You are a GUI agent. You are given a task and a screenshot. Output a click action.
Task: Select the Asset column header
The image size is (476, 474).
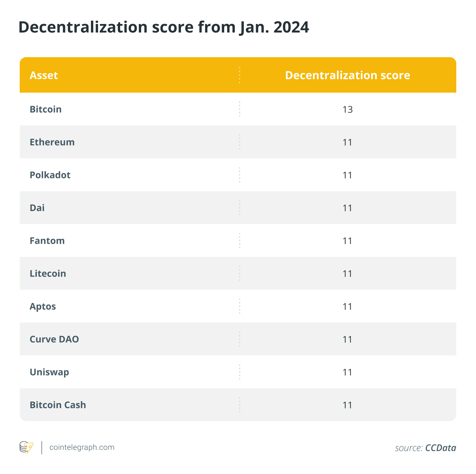click(x=44, y=75)
